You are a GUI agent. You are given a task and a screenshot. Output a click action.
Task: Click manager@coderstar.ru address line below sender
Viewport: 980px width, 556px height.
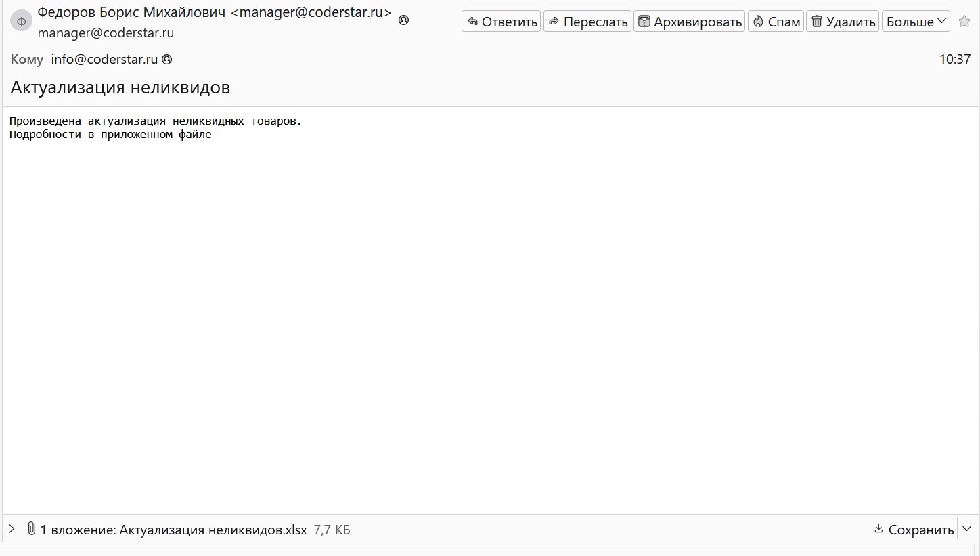(x=106, y=33)
